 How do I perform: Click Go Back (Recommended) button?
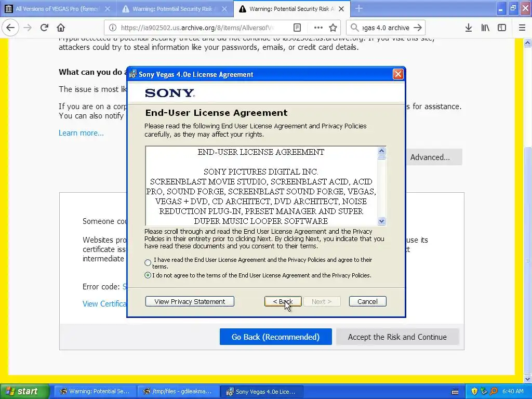pyautogui.click(x=275, y=337)
